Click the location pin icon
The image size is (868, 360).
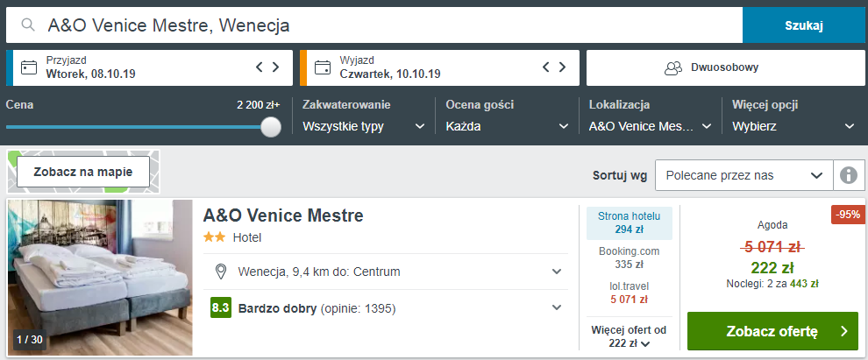tap(221, 272)
